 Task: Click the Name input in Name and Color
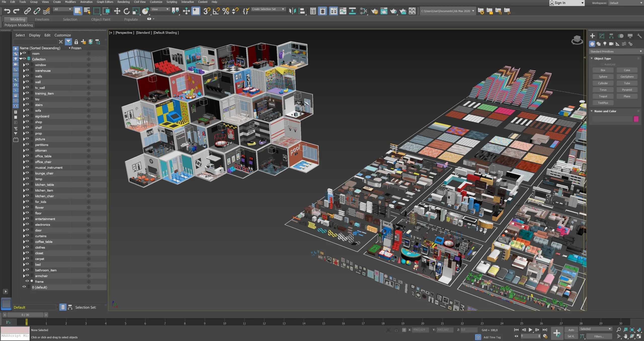point(612,119)
